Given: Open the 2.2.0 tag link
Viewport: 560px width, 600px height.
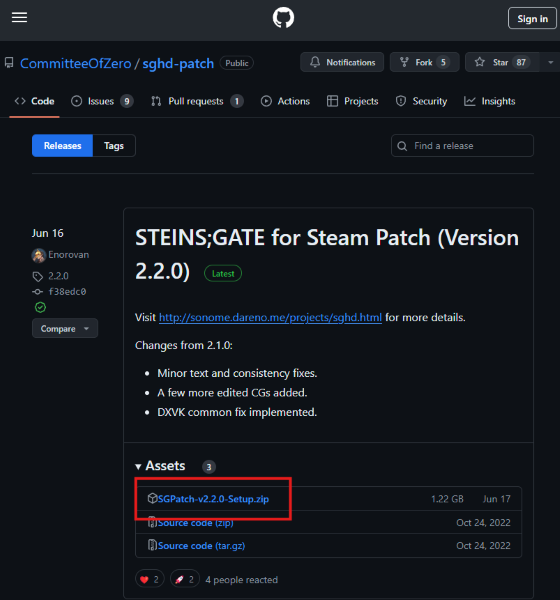Looking at the screenshot, I should tap(58, 276).
